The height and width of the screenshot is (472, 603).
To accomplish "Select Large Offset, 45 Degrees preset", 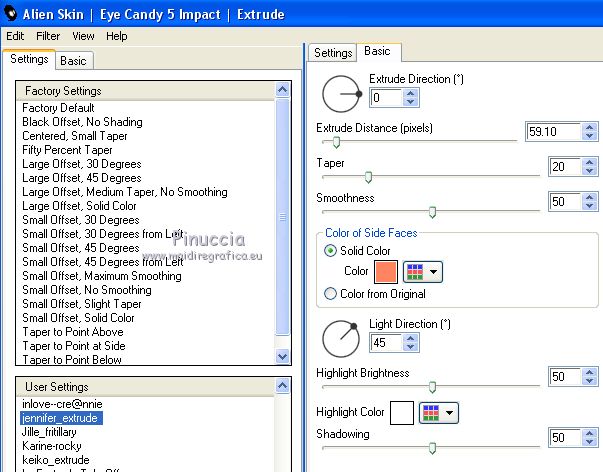I will [x=82, y=178].
